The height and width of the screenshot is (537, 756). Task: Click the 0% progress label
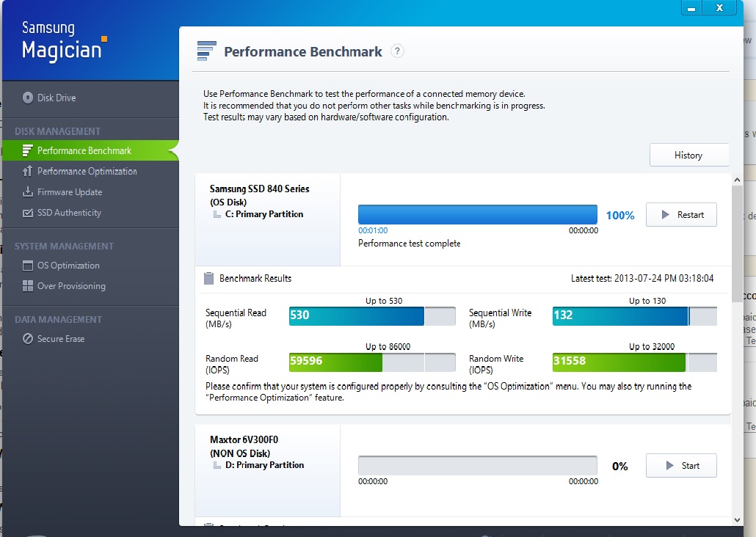(620, 466)
